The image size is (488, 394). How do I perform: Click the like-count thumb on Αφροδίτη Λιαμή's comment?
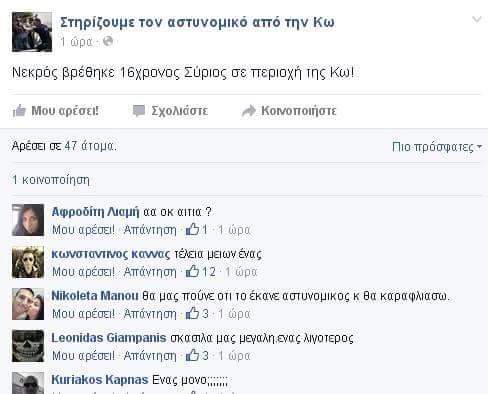point(193,229)
